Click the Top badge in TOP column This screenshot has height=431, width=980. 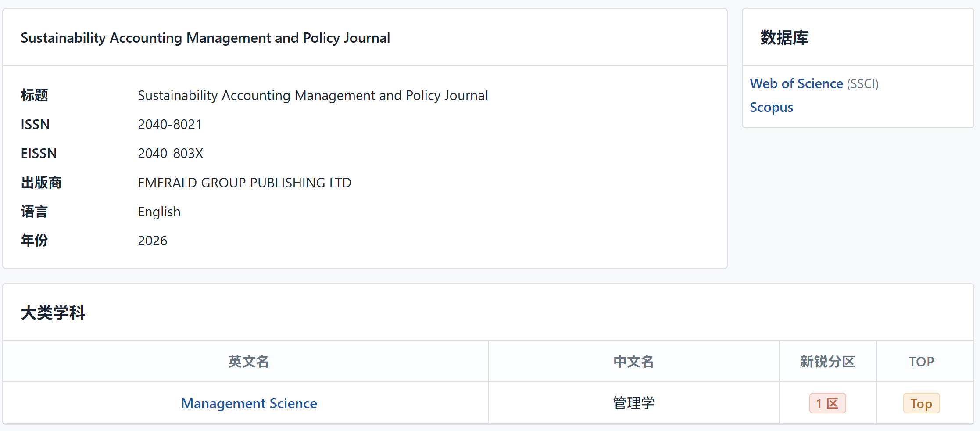(x=921, y=403)
